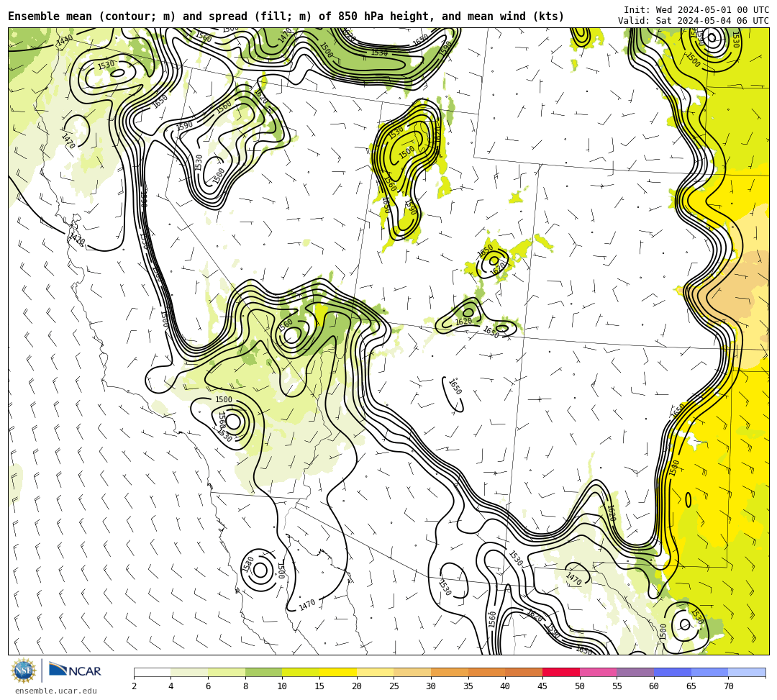Click the NCAR logo
The width and height of the screenshot is (777, 700).
pos(75,671)
